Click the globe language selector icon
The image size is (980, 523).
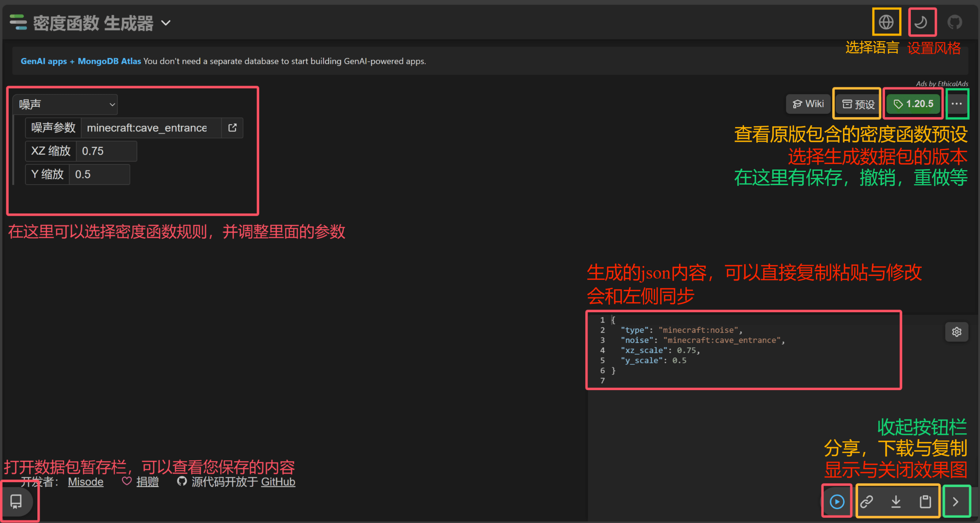(x=886, y=22)
